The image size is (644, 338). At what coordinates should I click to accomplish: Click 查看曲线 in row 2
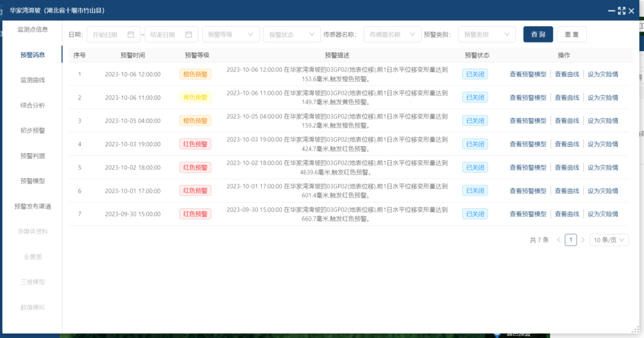tap(567, 98)
